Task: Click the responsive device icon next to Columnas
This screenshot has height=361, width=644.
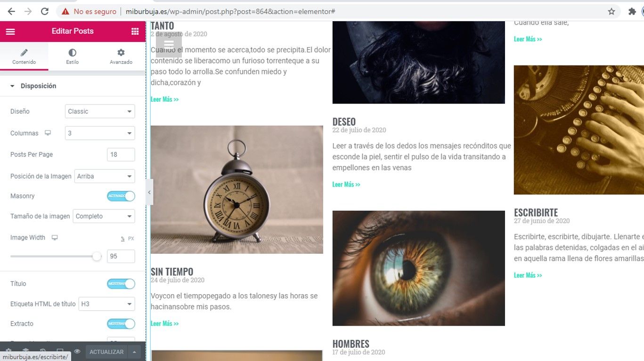Action: [x=48, y=133]
